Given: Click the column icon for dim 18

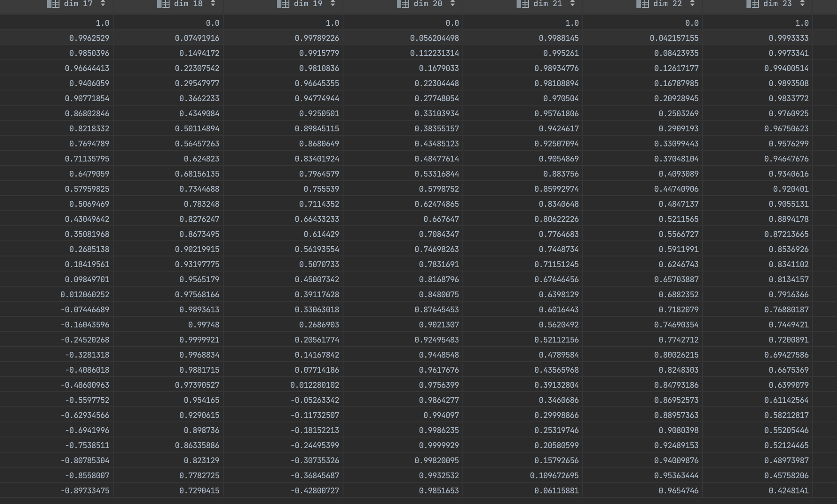Looking at the screenshot, I should (163, 4).
